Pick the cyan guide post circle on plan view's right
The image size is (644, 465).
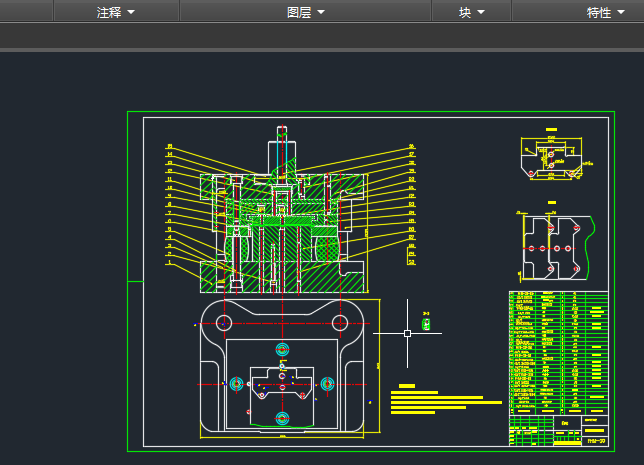pyautogui.click(x=327, y=383)
